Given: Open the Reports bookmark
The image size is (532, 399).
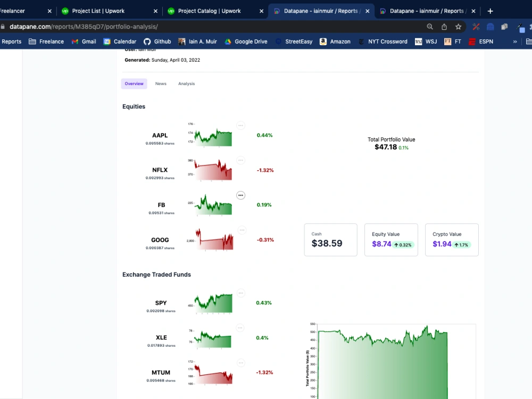Looking at the screenshot, I should 11,41.
